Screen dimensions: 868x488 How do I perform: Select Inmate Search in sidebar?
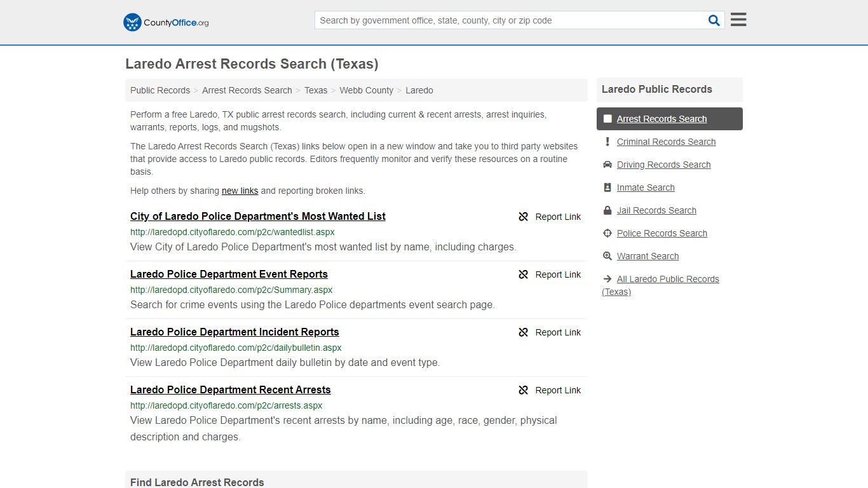[x=646, y=187]
